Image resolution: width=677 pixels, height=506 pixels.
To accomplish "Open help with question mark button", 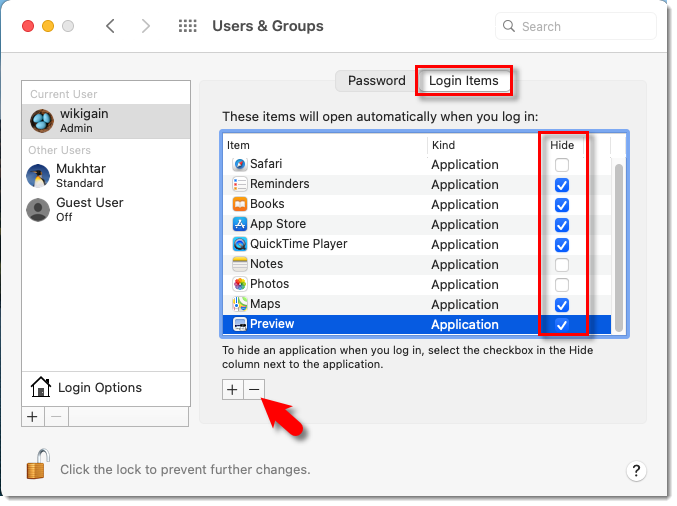I will [x=636, y=470].
